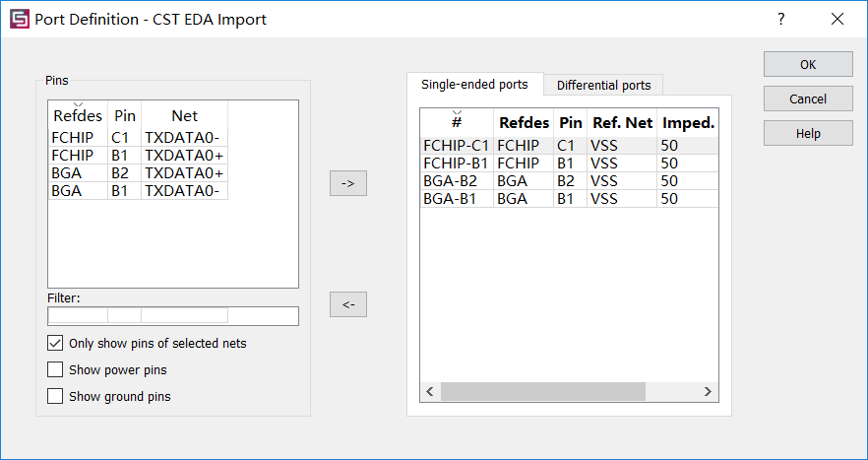Sort ports by the # column header

tap(457, 122)
